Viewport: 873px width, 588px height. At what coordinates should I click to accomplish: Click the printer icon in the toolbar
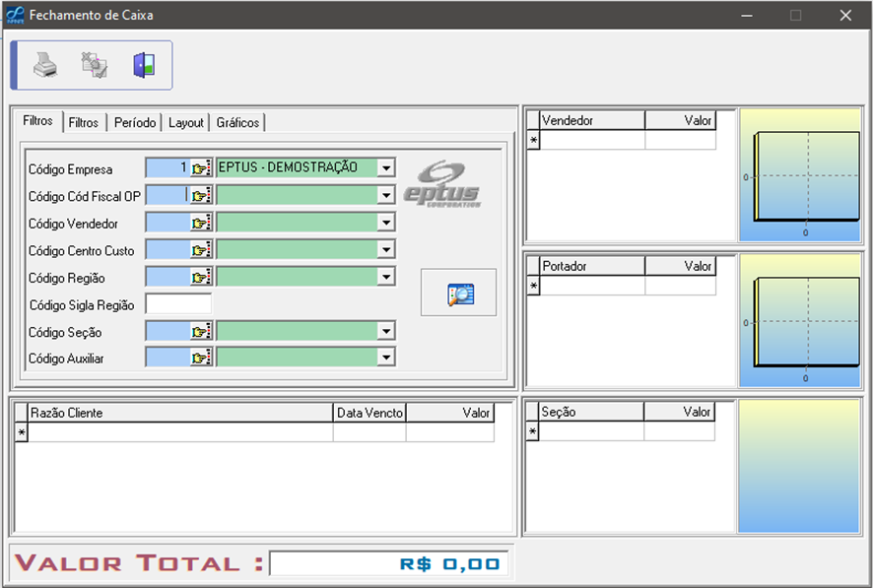45,66
